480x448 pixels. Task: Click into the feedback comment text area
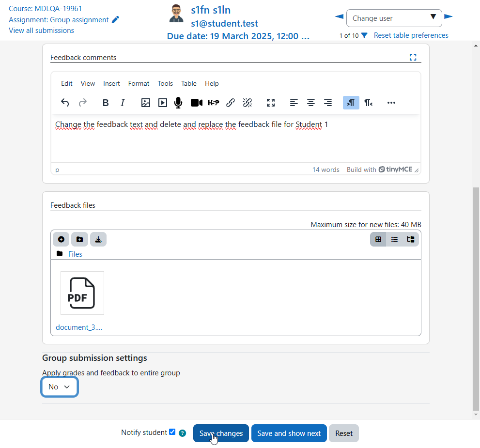pos(236,139)
